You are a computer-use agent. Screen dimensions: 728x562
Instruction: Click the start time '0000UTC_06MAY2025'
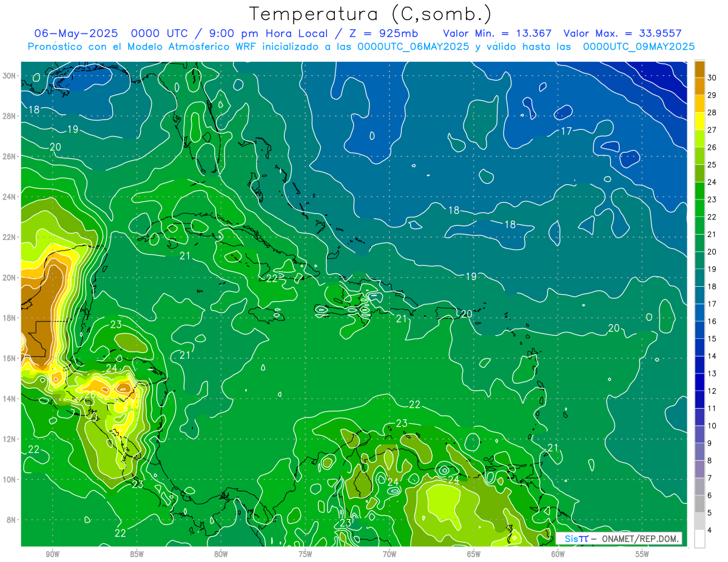click(x=413, y=47)
